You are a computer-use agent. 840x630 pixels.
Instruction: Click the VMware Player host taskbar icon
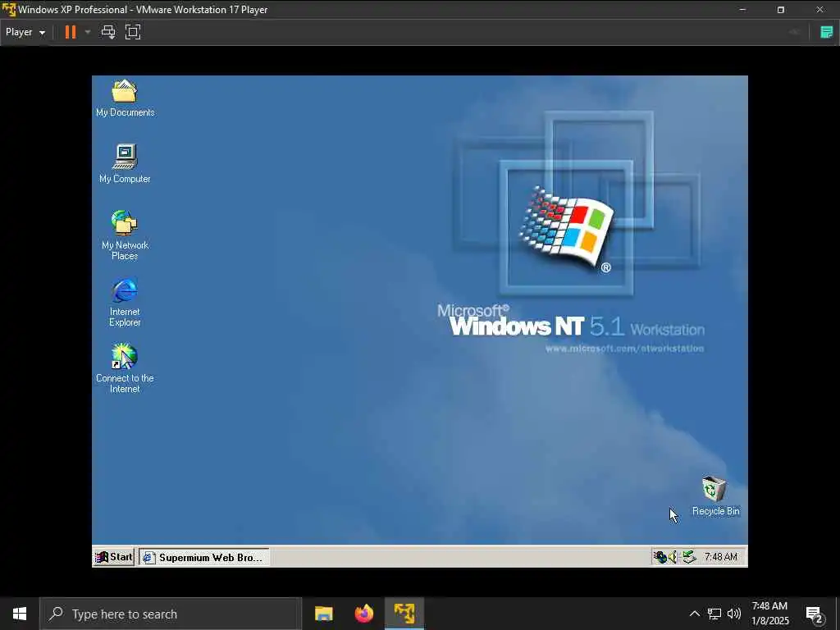coord(404,614)
